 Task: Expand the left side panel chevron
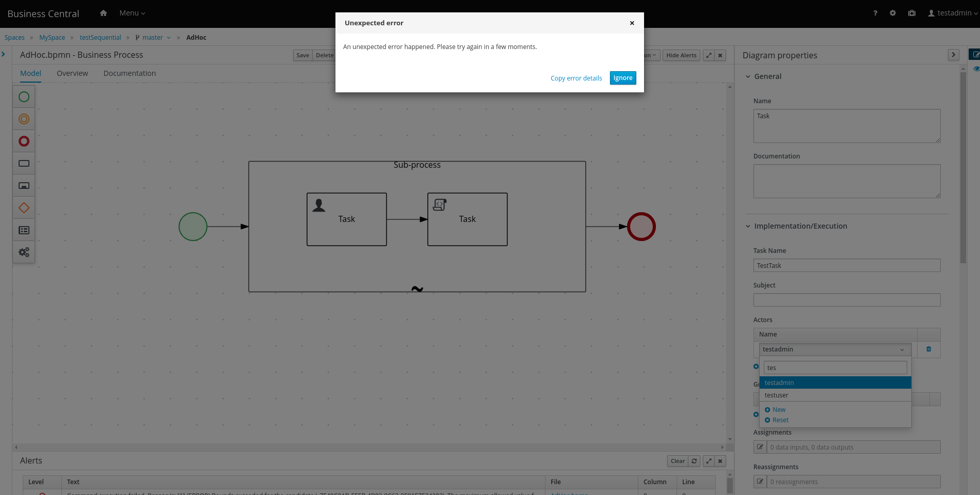pos(4,54)
